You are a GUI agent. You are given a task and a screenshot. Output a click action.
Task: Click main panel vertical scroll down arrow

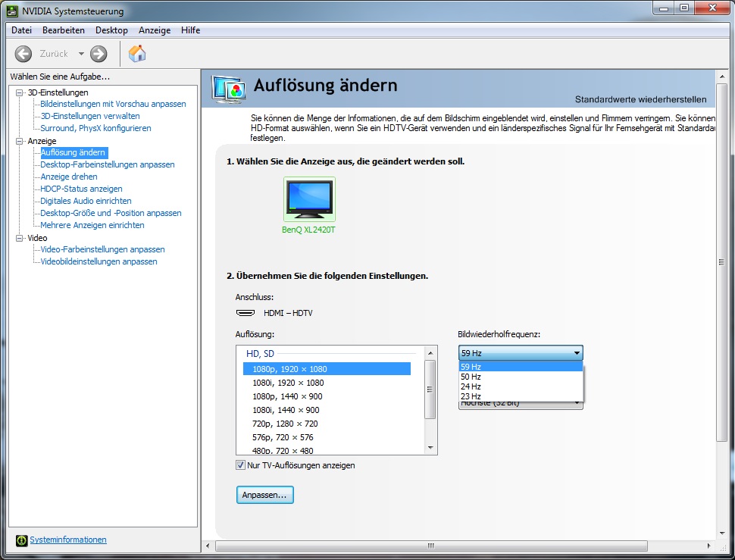(x=722, y=533)
